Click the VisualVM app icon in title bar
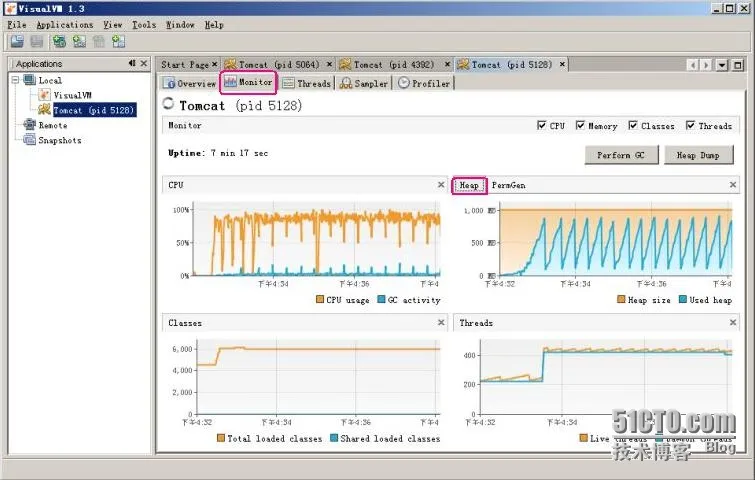Screen dimensions: 755x480 pos(10,8)
